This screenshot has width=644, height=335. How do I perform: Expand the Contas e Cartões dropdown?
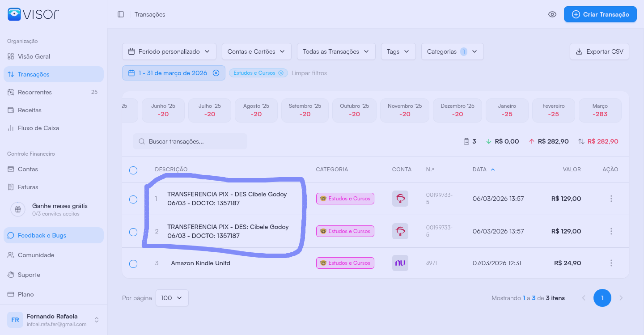pos(256,51)
